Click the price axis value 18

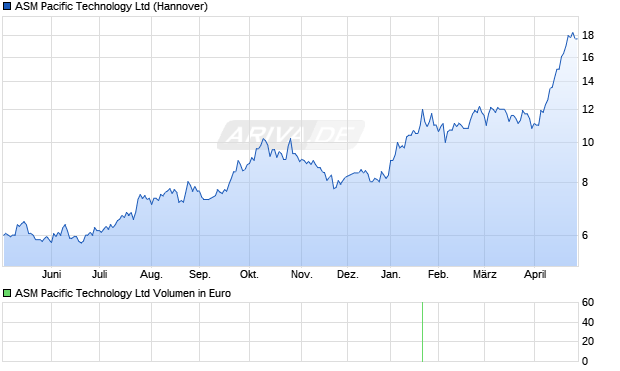pyautogui.click(x=588, y=35)
